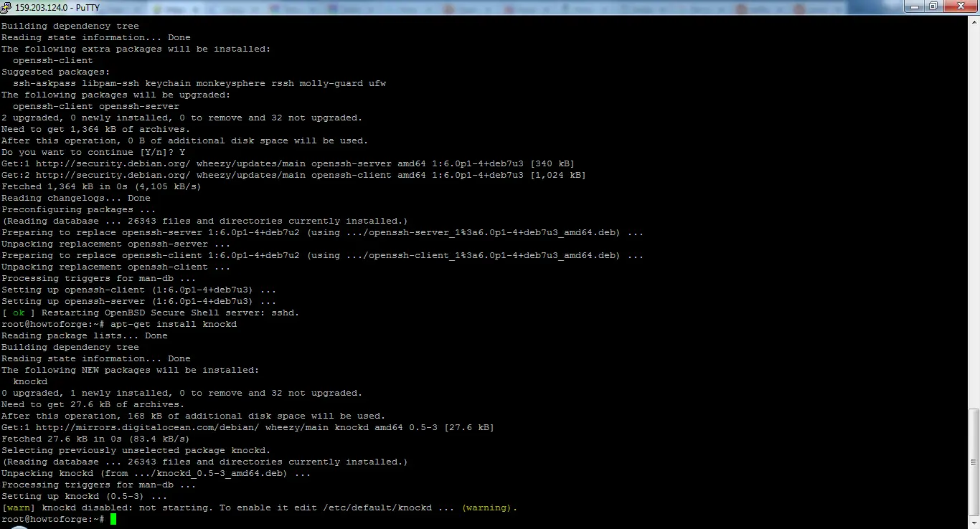Viewport: 980px width, 529px height.
Task: Click '0 upgraded, 1 newly installed' line
Action: 182,393
